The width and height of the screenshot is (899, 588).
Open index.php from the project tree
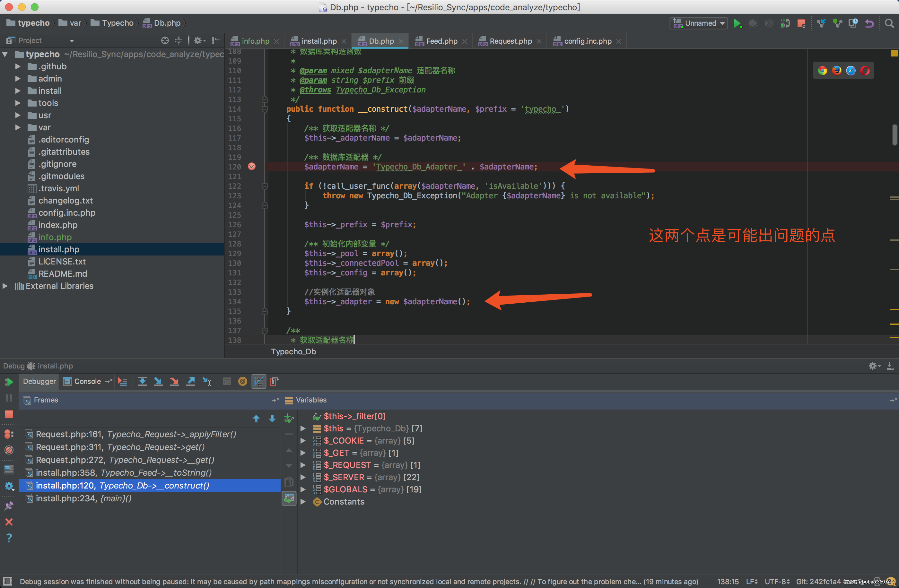pos(58,225)
